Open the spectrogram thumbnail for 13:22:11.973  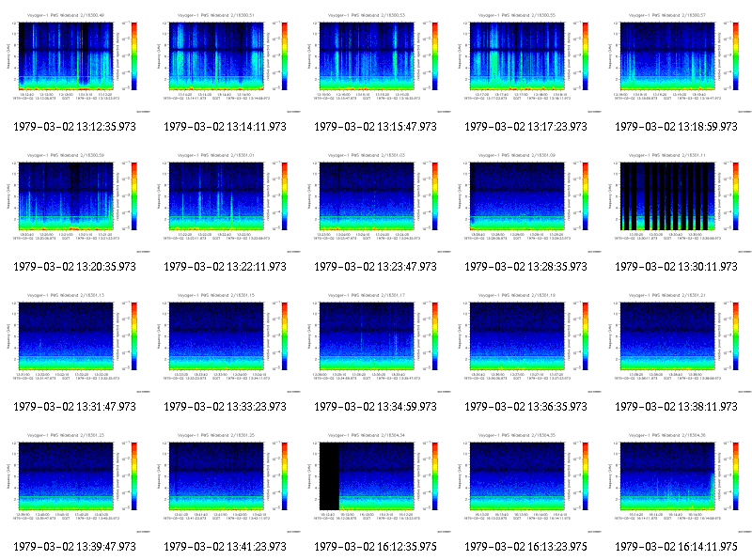point(226,202)
